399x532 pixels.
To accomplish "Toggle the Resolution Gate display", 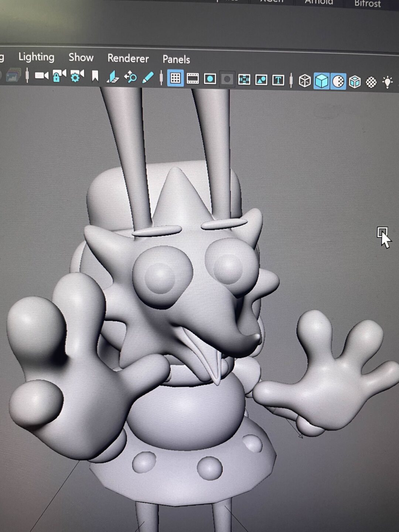I will (210, 79).
